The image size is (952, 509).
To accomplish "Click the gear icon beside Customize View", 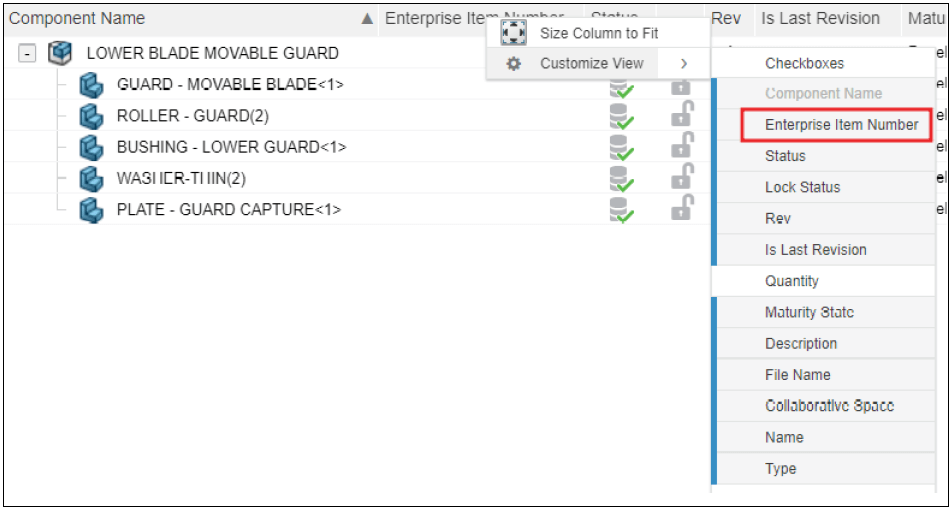I will coord(514,63).
